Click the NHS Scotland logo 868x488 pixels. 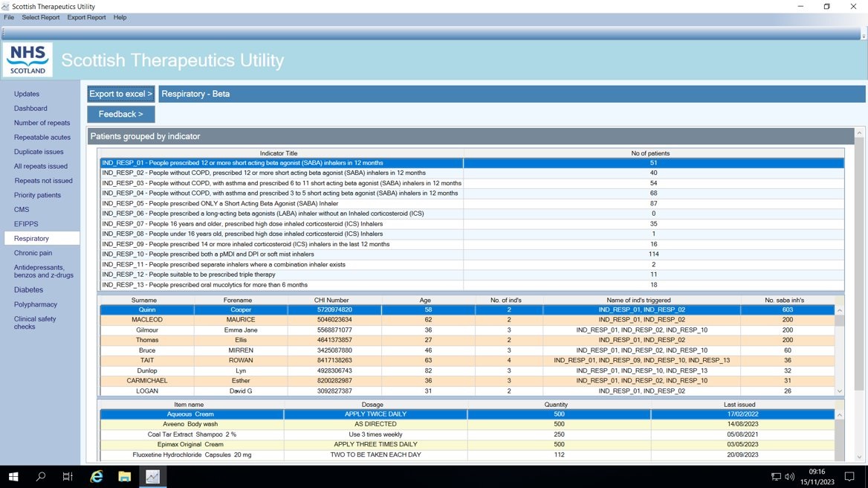point(28,60)
